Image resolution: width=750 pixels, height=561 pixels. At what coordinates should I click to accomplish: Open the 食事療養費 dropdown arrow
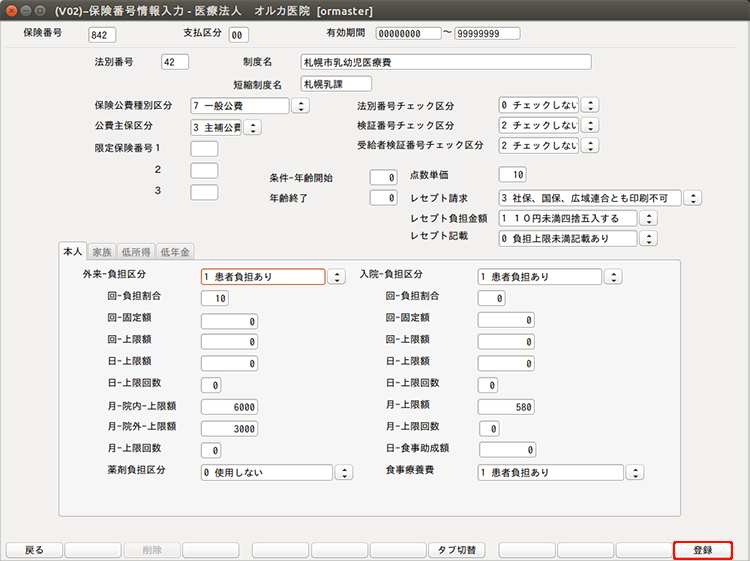pos(636,473)
